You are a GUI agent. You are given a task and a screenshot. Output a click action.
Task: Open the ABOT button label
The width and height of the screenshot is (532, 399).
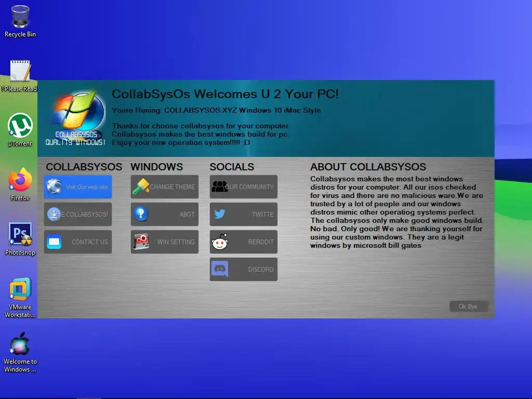point(187,215)
